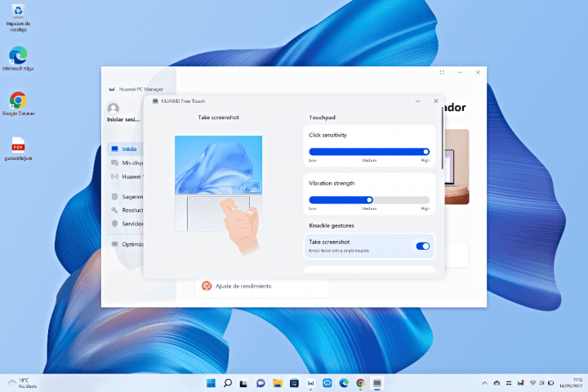Open the Recycle Bin desktop icon
Image resolution: width=588 pixels, height=392 pixels.
point(18,17)
